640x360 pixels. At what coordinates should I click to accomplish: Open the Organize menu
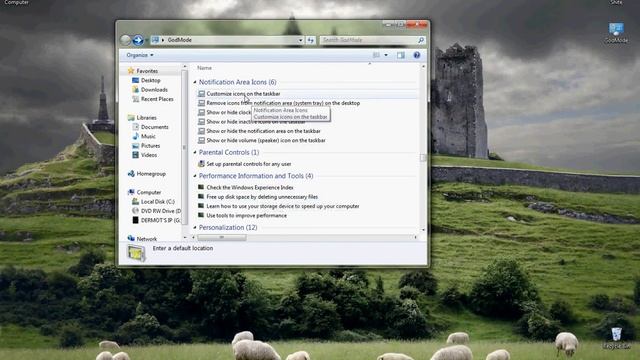(140, 55)
